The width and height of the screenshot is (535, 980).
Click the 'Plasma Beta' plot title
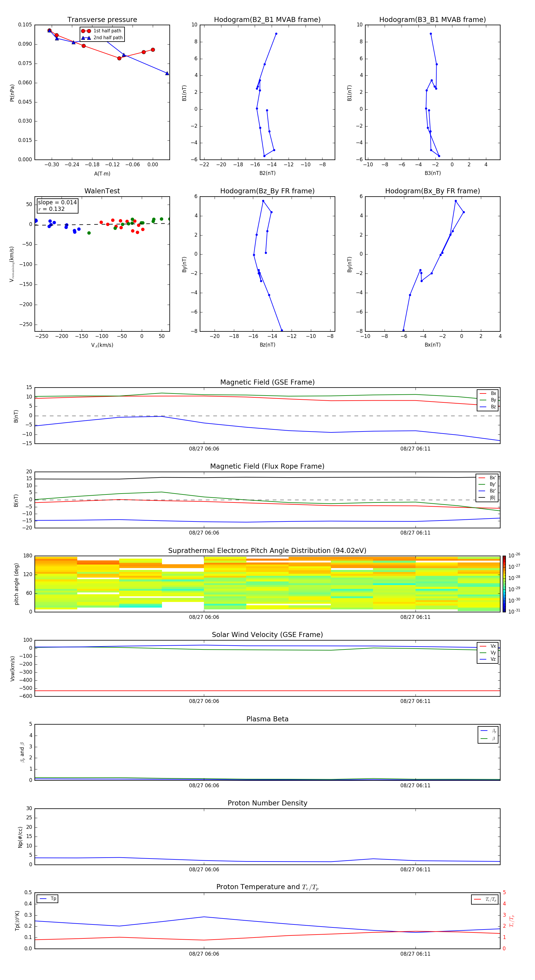tap(267, 719)
